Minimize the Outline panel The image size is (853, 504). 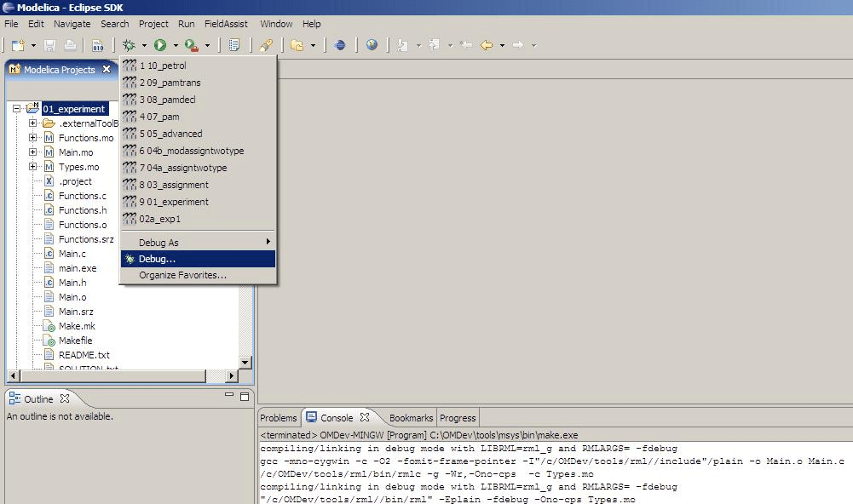tap(229, 395)
